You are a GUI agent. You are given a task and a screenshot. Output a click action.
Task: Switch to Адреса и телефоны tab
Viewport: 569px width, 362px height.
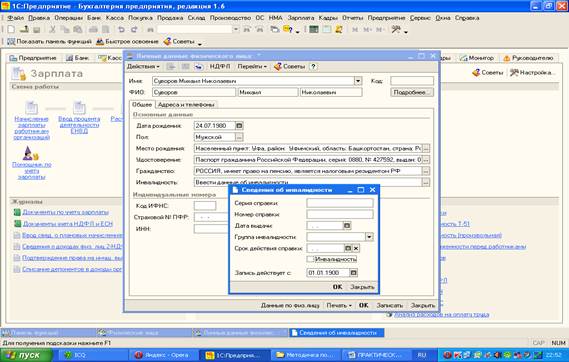[186, 104]
